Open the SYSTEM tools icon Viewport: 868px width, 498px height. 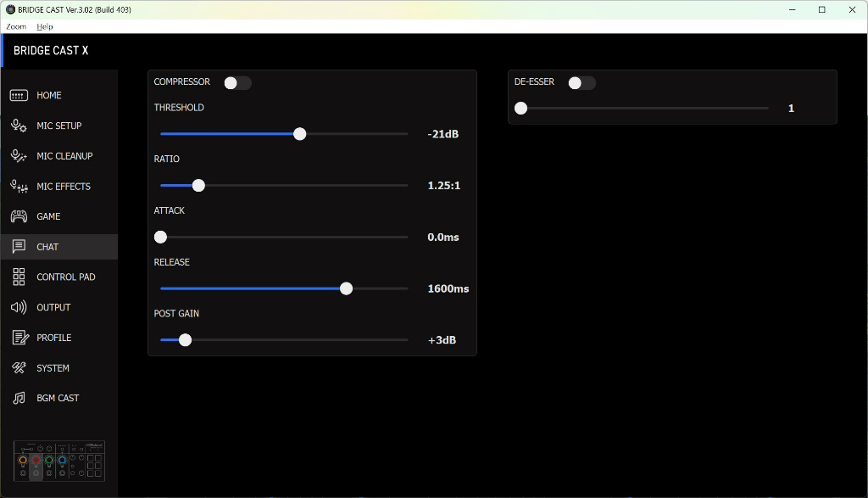(19, 368)
